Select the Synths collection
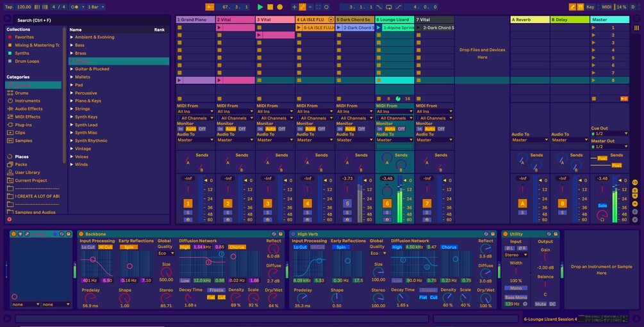 (x=22, y=53)
